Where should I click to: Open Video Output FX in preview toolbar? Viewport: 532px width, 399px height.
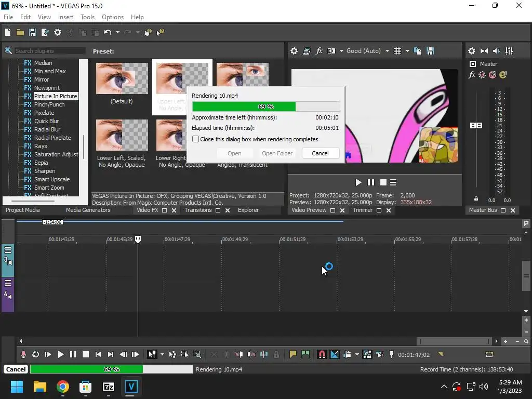click(319, 51)
